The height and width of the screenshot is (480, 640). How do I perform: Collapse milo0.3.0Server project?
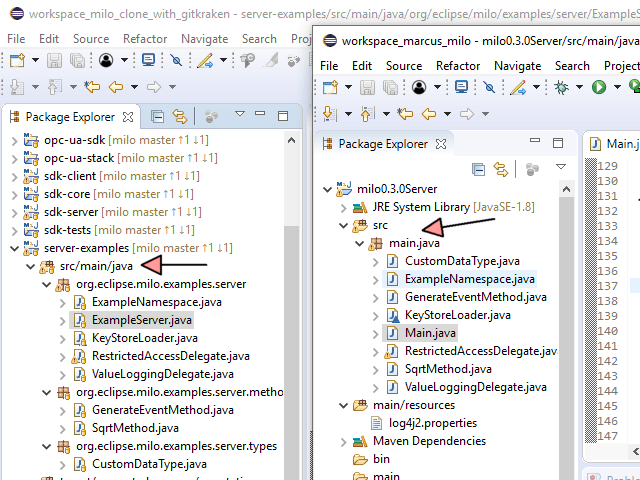click(327, 189)
